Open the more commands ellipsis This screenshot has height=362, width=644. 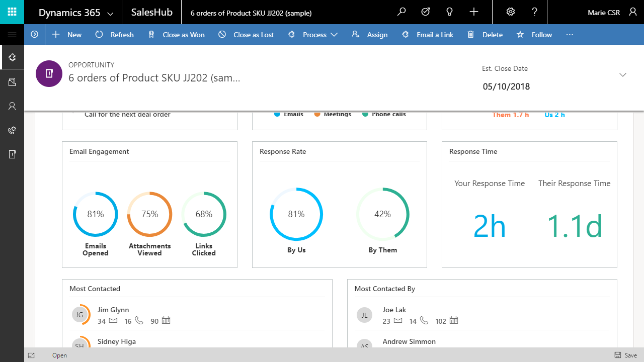[570, 35]
